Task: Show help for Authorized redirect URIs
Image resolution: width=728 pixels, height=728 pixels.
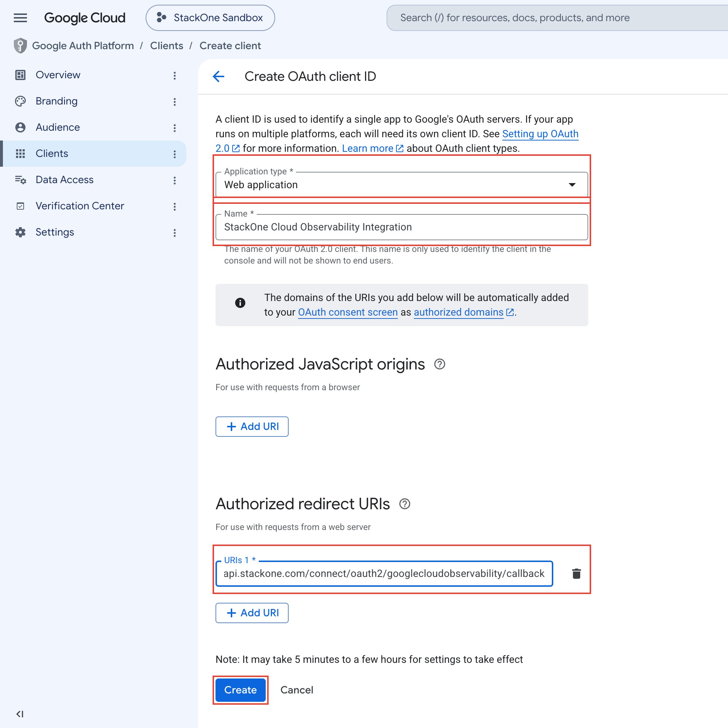Action: click(405, 504)
